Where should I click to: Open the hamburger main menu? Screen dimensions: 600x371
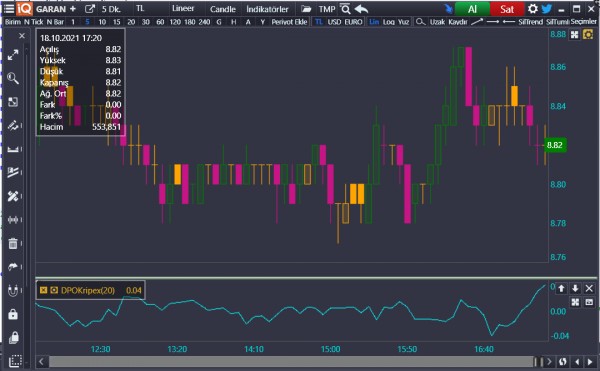point(8,9)
